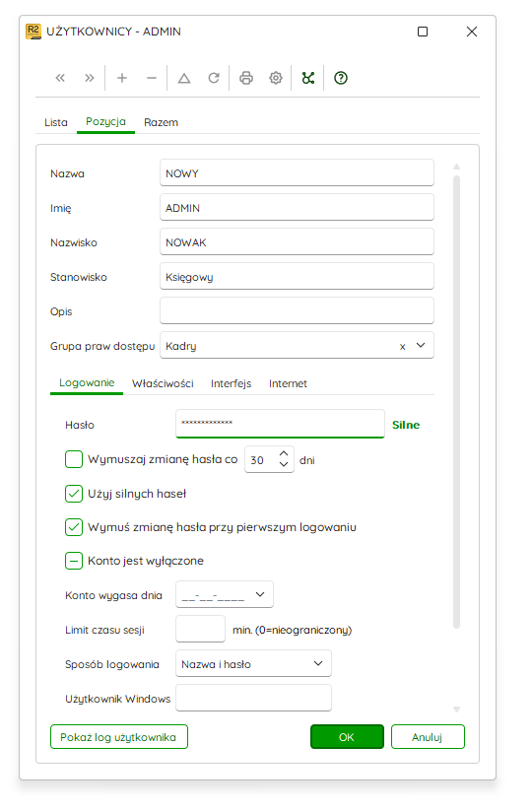532x812 pixels.
Task: Open the Internet sub-tab
Action: coord(288,383)
